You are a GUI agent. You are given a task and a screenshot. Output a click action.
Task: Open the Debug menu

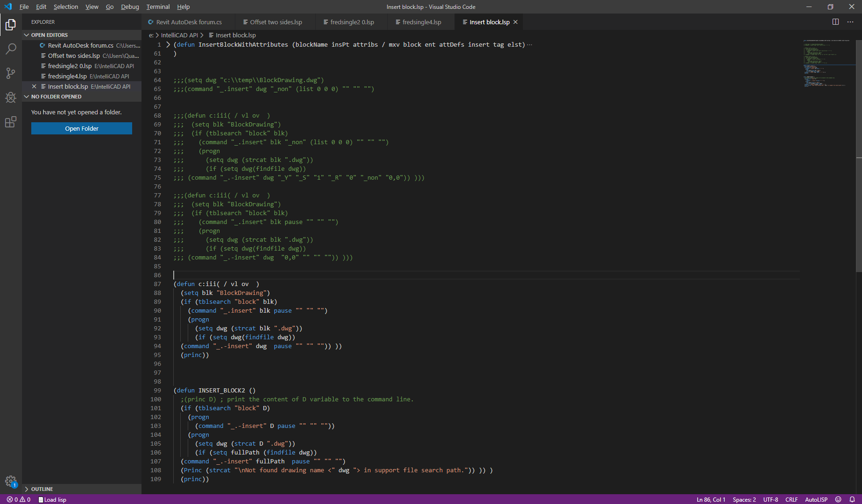click(130, 7)
